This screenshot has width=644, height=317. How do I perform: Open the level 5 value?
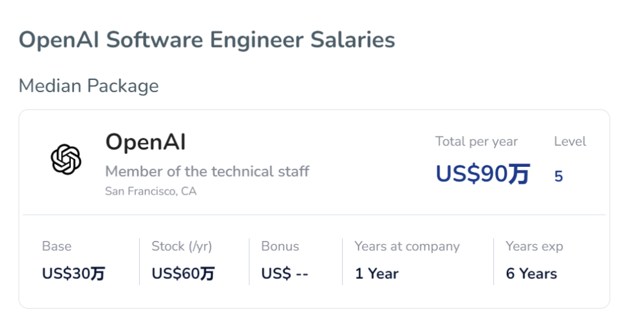click(558, 177)
